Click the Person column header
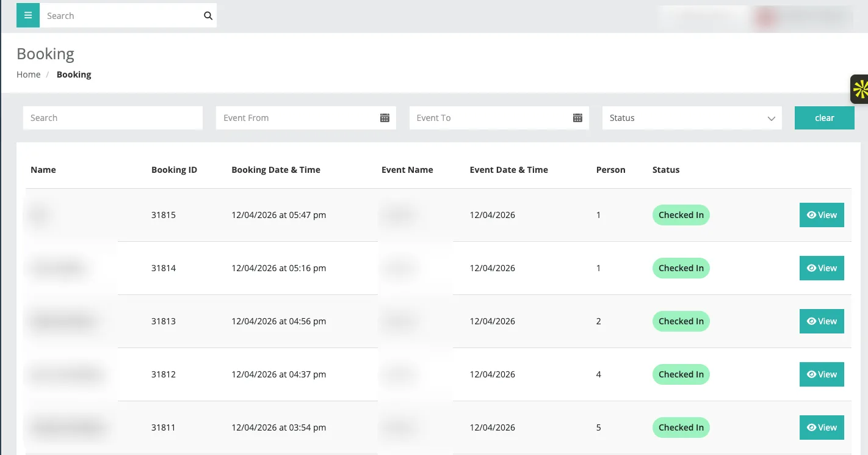The image size is (868, 455). click(x=610, y=170)
